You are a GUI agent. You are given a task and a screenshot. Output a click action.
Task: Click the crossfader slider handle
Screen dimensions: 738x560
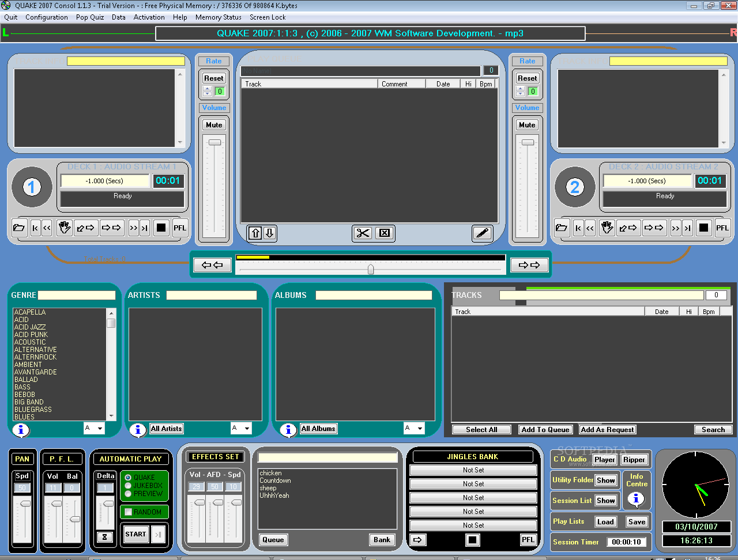click(x=371, y=269)
